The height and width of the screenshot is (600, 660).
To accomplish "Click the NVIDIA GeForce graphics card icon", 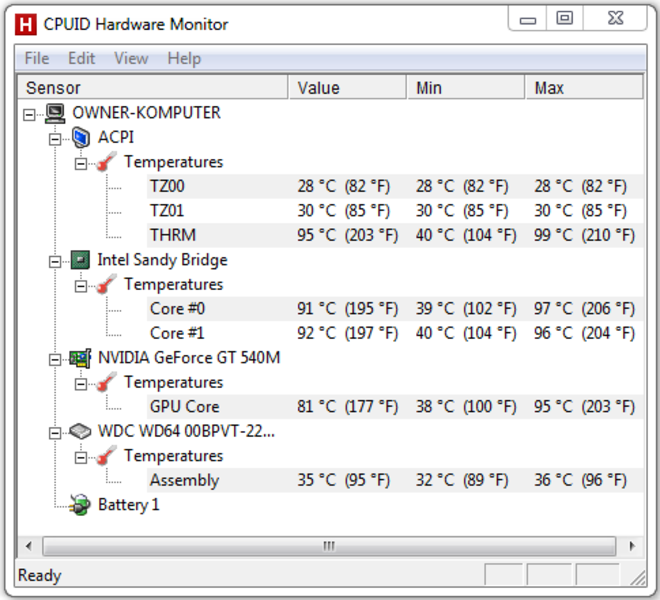I will pos(80,358).
